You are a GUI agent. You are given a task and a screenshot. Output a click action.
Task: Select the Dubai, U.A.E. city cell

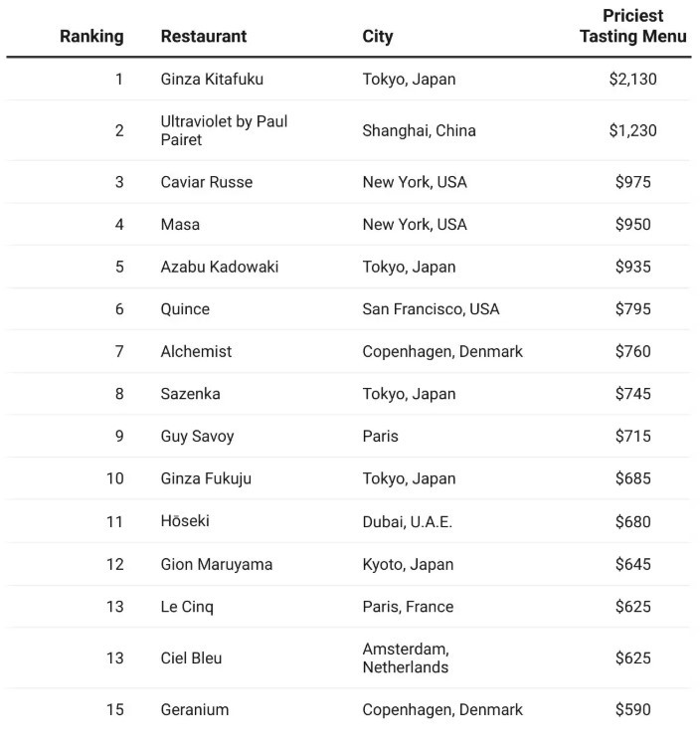pyautogui.click(x=407, y=521)
